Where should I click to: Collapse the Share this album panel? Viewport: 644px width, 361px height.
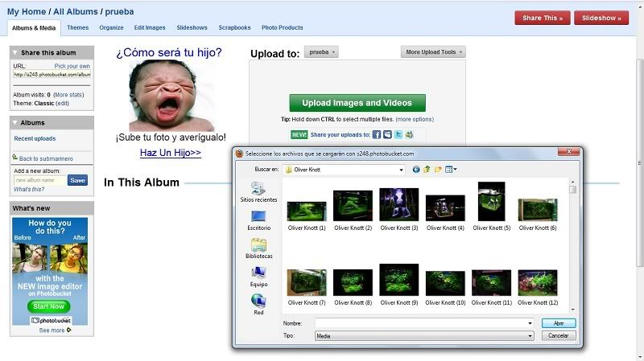coord(15,52)
